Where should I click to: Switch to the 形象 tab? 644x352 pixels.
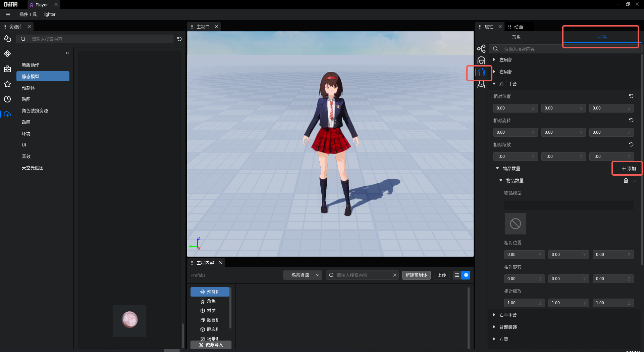tap(516, 37)
